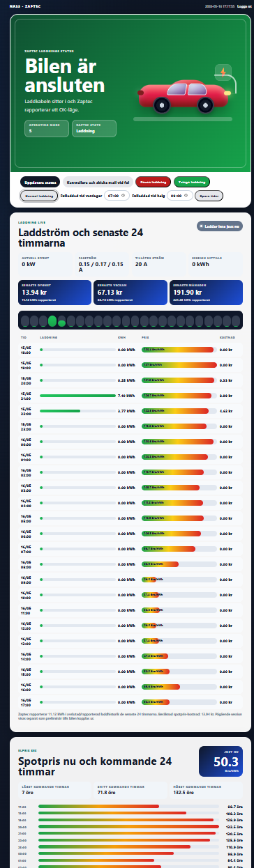
Task: Click the Spara tider button
Action: [209, 196]
